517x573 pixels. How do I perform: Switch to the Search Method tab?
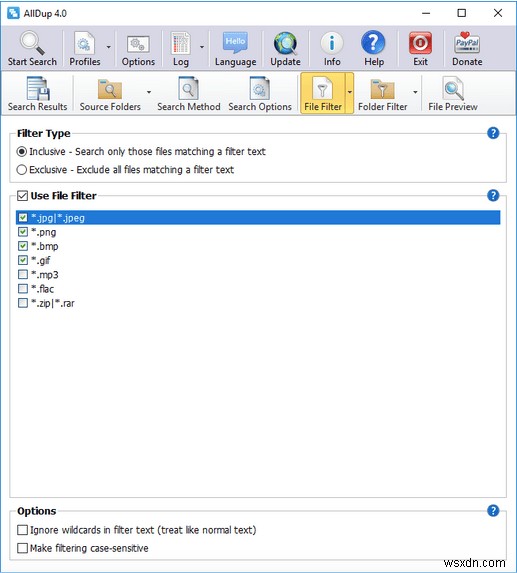click(x=189, y=94)
